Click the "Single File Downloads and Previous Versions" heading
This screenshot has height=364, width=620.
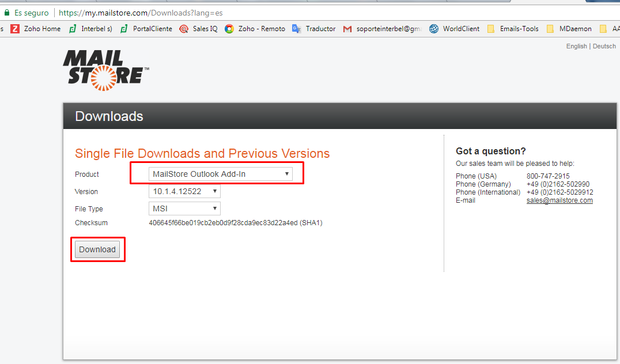[x=202, y=153]
